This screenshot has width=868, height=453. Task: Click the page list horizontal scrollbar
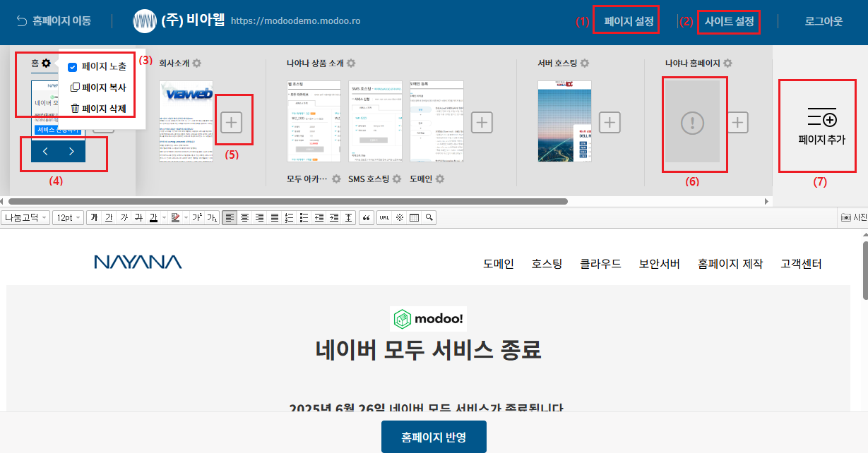click(288, 201)
